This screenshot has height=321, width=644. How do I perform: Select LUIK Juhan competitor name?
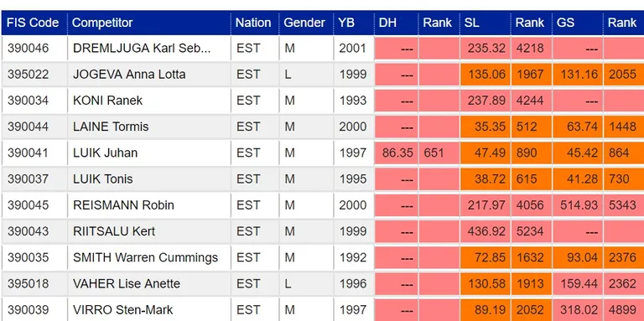click(105, 153)
